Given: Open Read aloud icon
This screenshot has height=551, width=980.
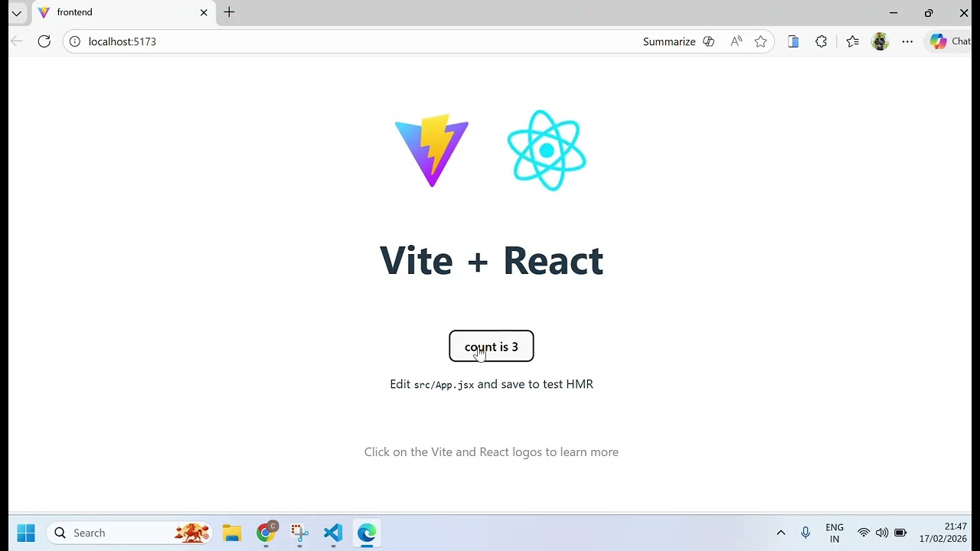Looking at the screenshot, I should pos(737,41).
